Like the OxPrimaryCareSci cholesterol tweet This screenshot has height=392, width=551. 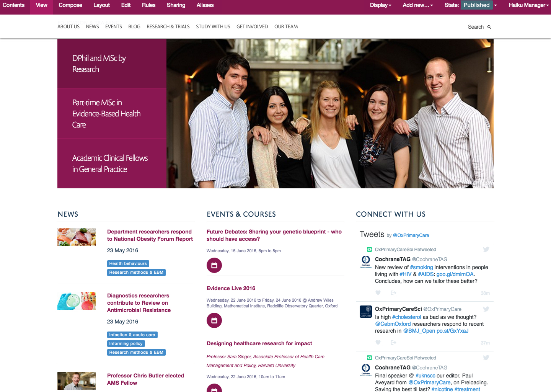(x=378, y=343)
